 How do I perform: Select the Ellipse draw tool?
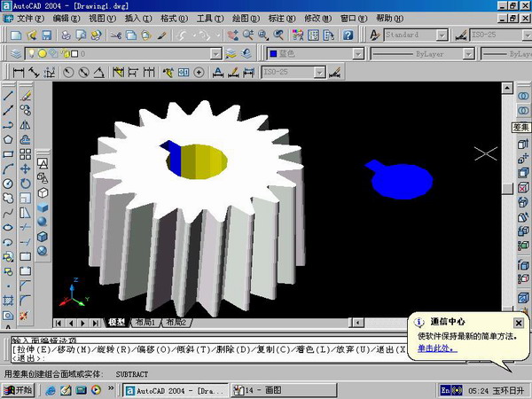pos(8,228)
